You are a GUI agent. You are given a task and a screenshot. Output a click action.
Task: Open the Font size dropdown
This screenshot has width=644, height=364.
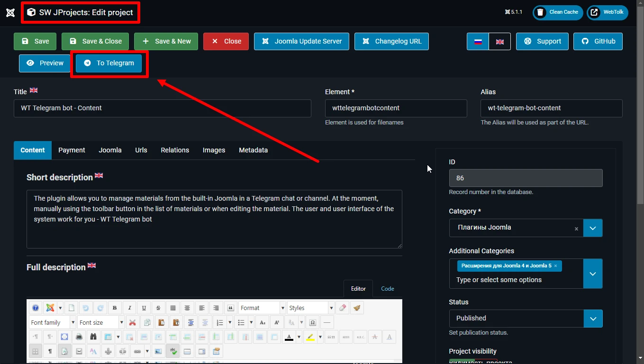coord(101,322)
